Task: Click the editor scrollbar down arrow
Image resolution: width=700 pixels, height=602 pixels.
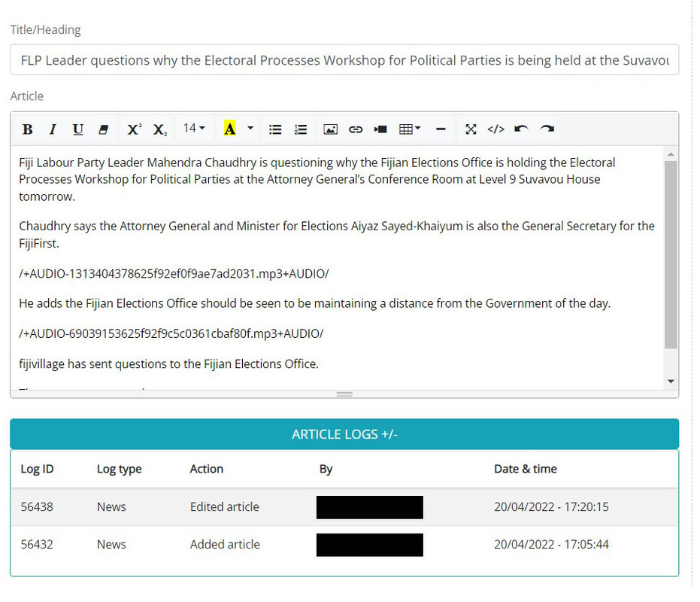Action: pos(671,382)
